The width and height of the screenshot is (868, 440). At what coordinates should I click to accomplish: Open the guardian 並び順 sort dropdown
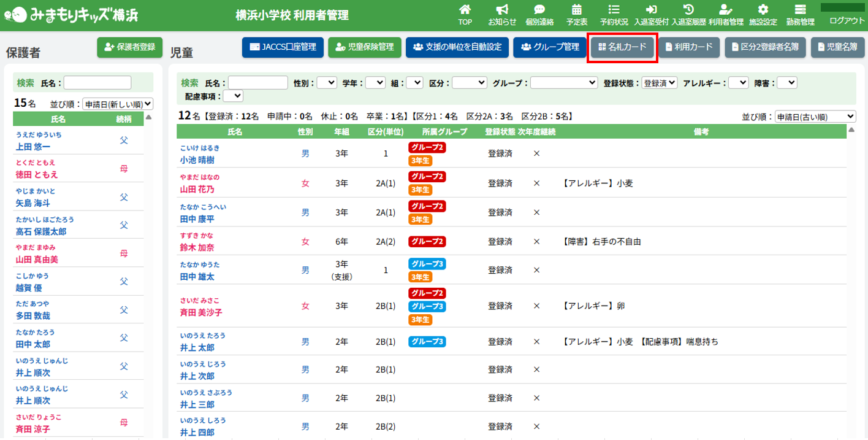pos(118,104)
